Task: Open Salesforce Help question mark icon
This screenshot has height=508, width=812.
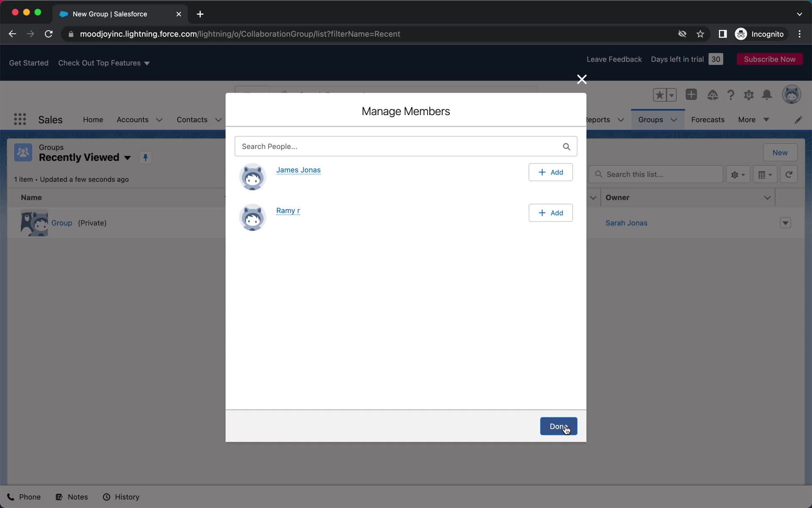Action: coord(730,95)
